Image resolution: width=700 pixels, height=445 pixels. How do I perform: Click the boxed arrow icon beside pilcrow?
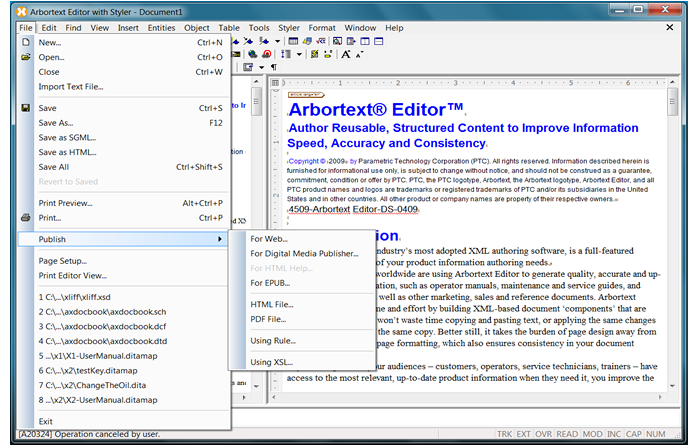(248, 67)
